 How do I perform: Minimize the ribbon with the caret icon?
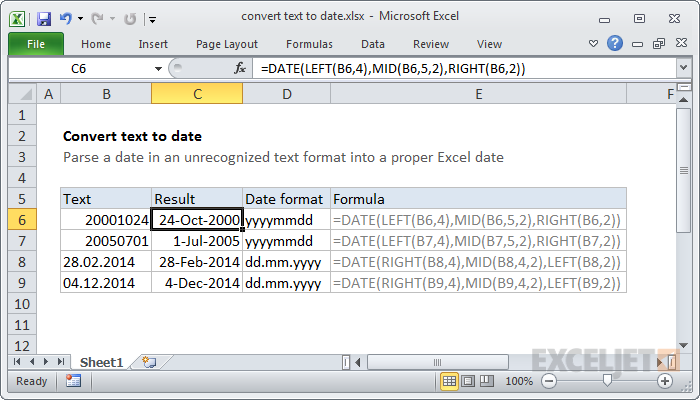(x=593, y=44)
